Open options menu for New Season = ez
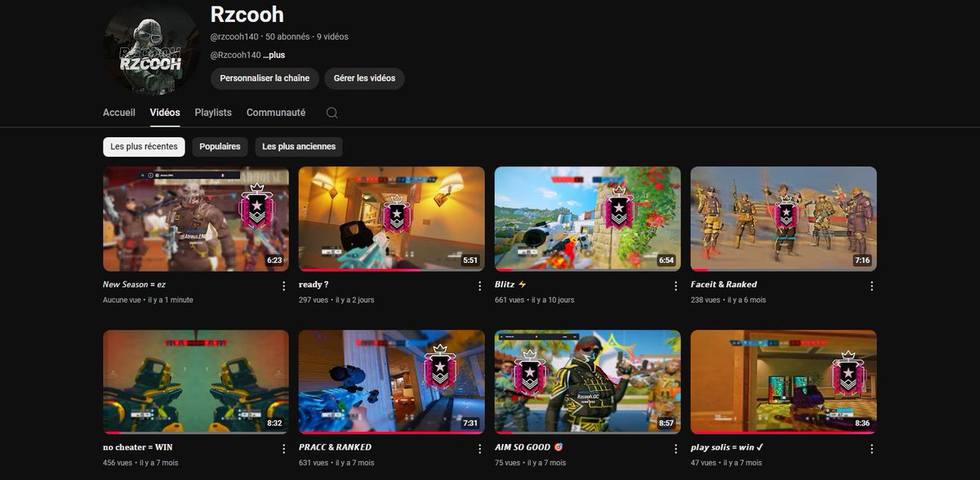Screen dimensions: 980x480 click(x=284, y=286)
